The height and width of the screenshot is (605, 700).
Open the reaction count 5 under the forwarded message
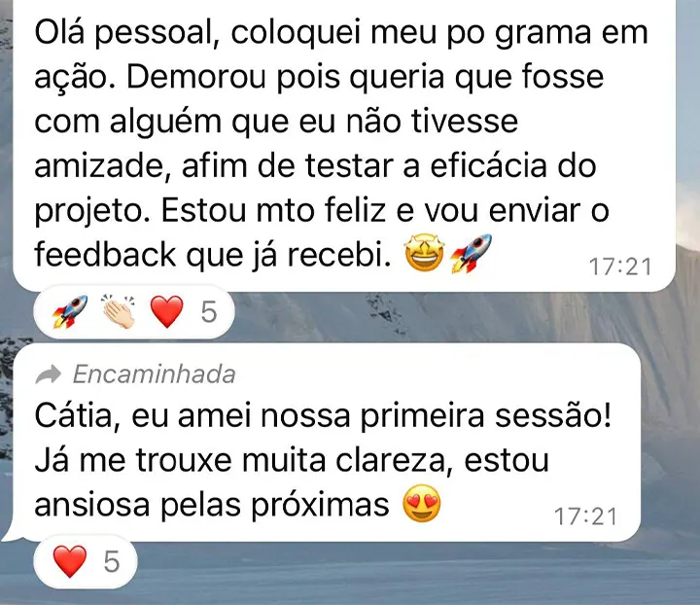pos(112,561)
